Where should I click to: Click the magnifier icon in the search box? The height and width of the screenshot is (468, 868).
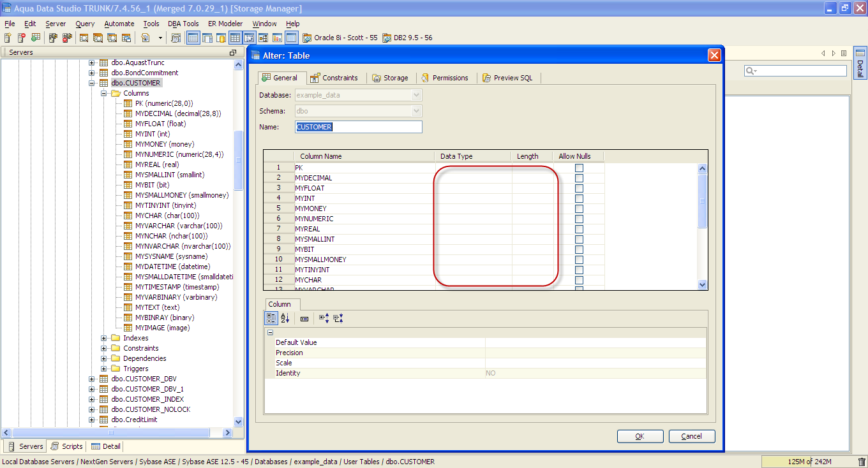(751, 71)
